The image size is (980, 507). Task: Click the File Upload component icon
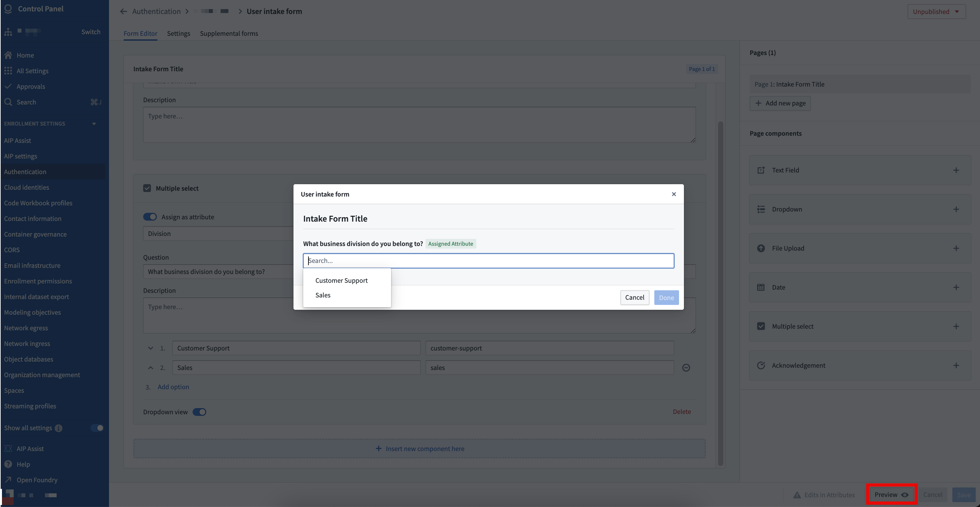761,248
